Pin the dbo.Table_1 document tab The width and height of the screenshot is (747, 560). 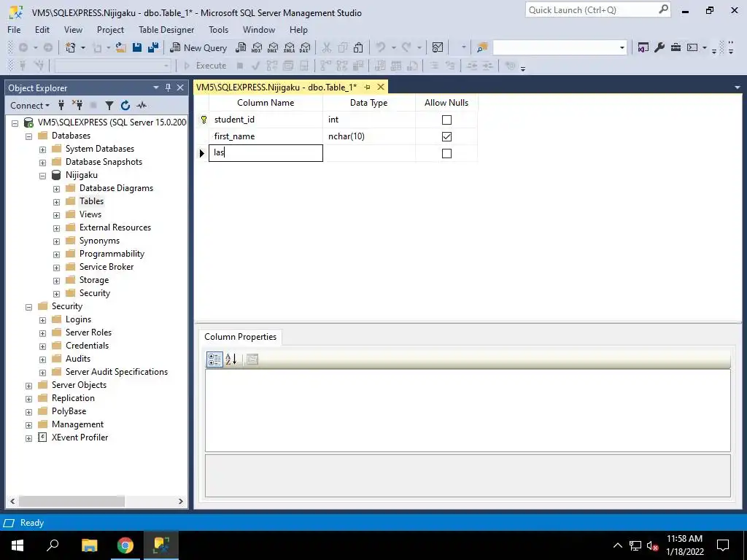(x=367, y=87)
